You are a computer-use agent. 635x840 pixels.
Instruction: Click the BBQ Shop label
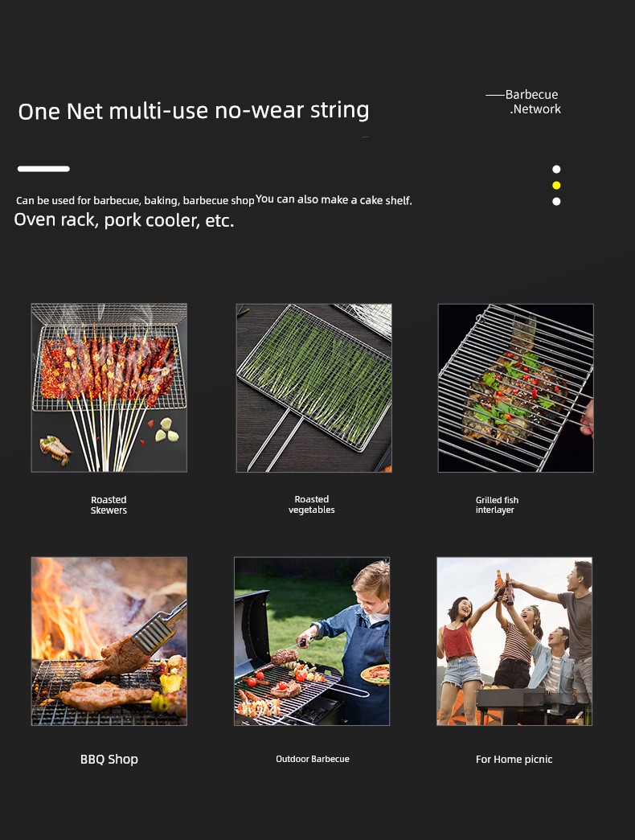point(109,759)
